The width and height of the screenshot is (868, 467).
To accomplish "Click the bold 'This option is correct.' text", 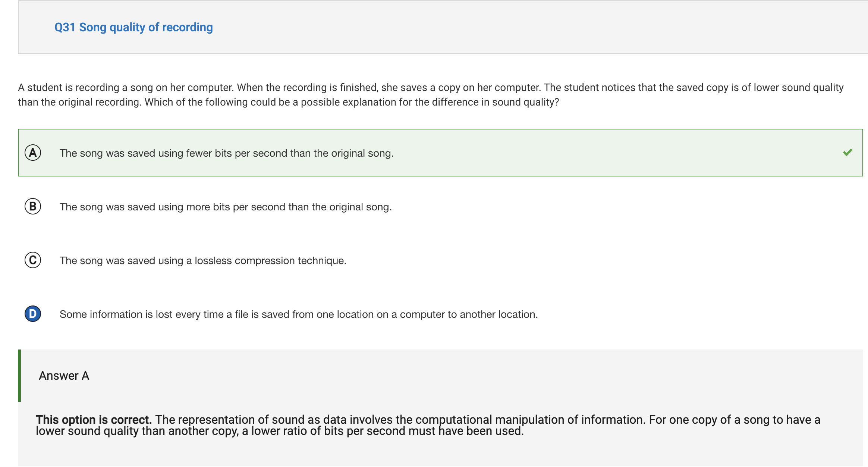I will click(94, 420).
